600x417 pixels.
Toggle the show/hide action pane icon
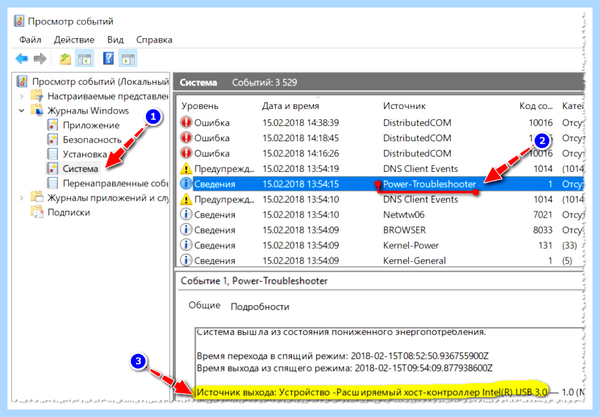pos(128,59)
